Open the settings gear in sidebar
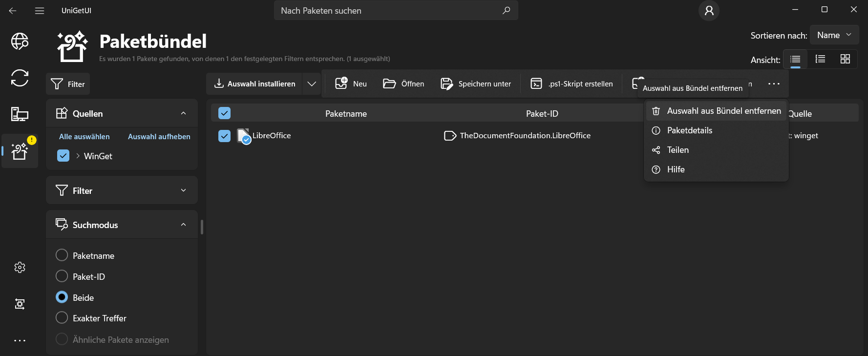The image size is (868, 356). pos(20,267)
